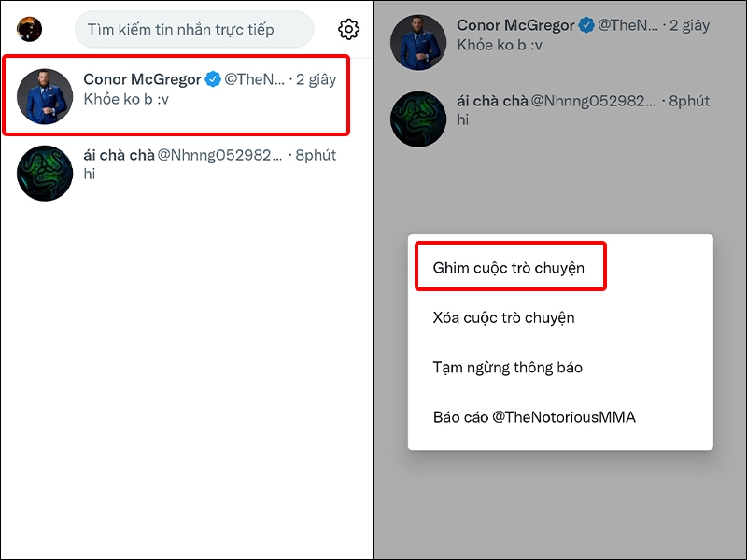Click the verified checkmark in the right panel

tap(585, 25)
